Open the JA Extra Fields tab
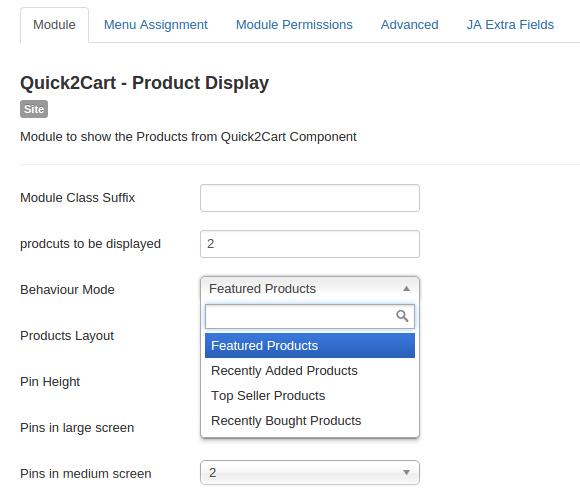This screenshot has height=494, width=580. tap(510, 25)
